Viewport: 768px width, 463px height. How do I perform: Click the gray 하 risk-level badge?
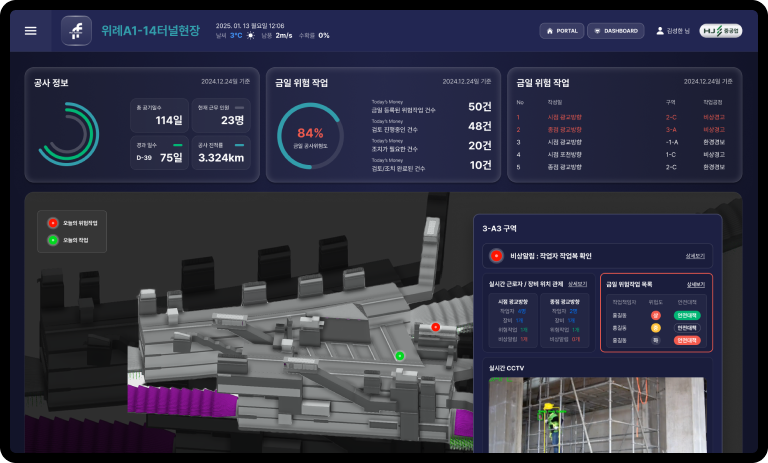coord(655,340)
